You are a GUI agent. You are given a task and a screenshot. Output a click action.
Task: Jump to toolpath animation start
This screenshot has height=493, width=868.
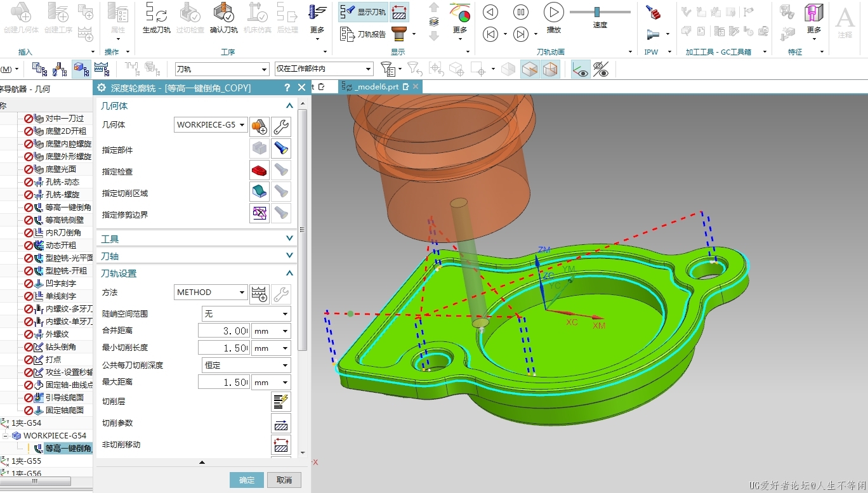(490, 34)
